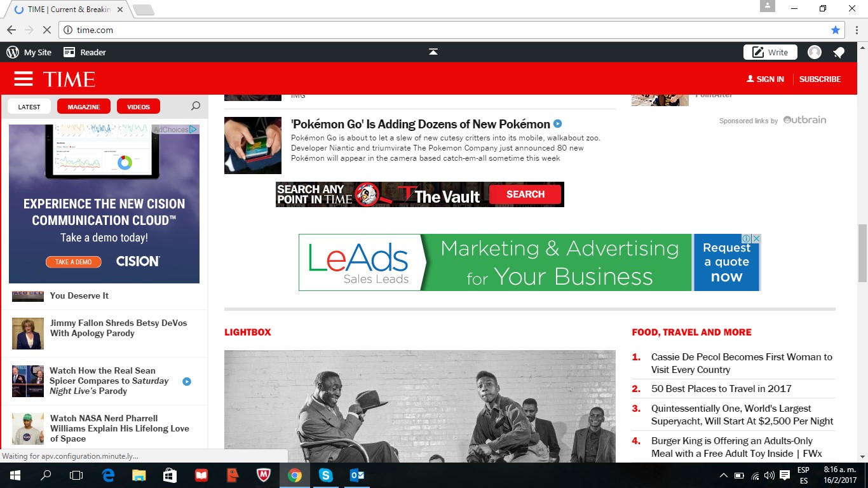View site information icon in address bar
The height and width of the screenshot is (488, 868).
click(x=68, y=30)
